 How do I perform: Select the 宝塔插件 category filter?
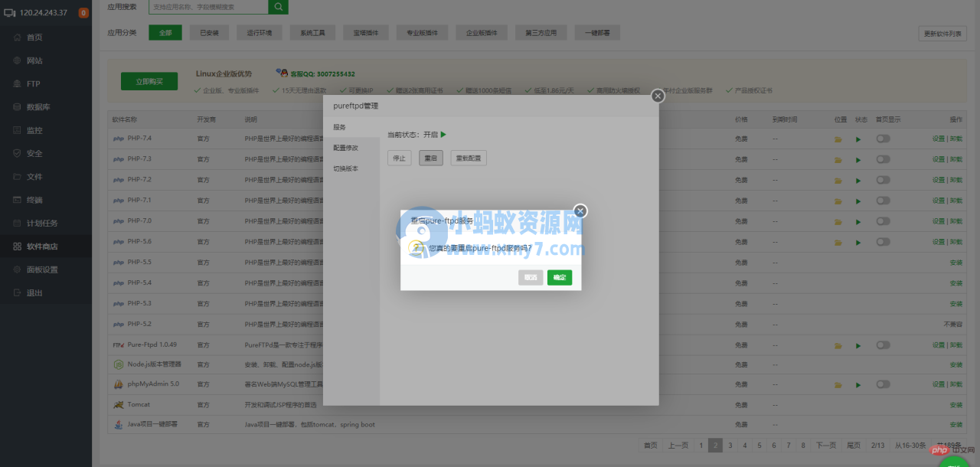tap(366, 33)
